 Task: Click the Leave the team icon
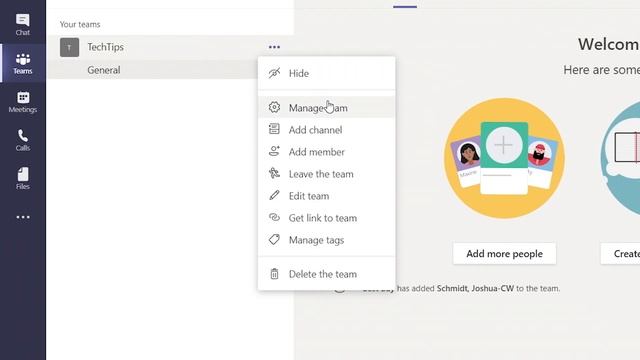pos(274,173)
